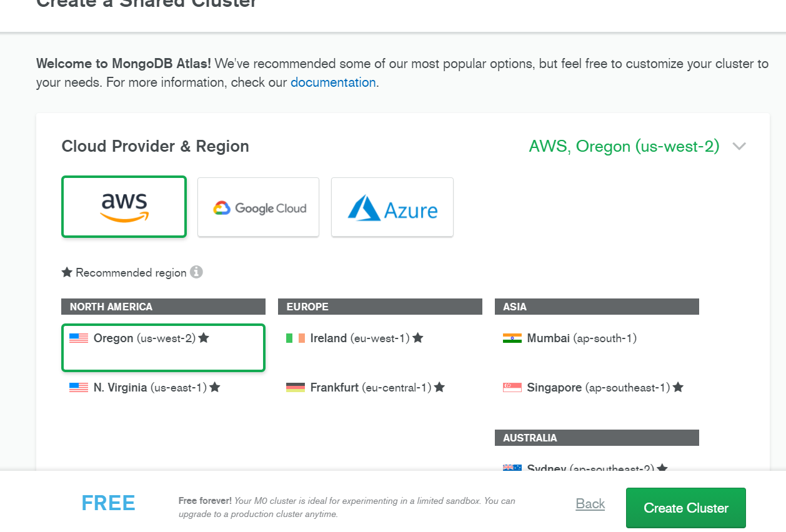786x532 pixels.
Task: Pick the Azure provider logo
Action: pyautogui.click(x=392, y=207)
